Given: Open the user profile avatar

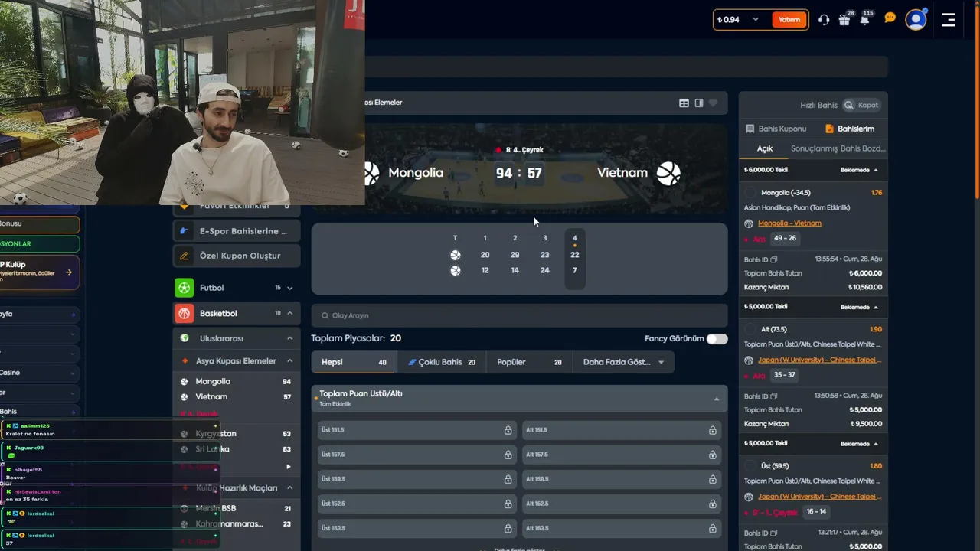Looking at the screenshot, I should coord(916,20).
